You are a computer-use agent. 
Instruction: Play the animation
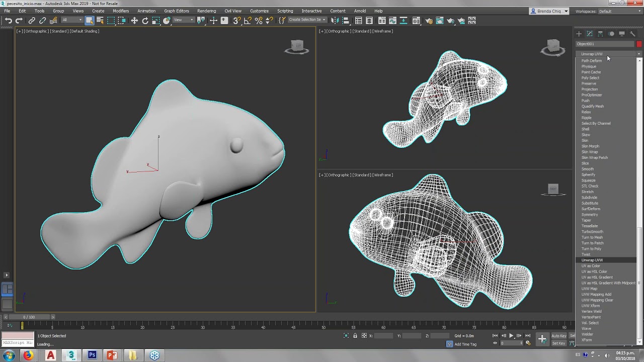click(511, 336)
